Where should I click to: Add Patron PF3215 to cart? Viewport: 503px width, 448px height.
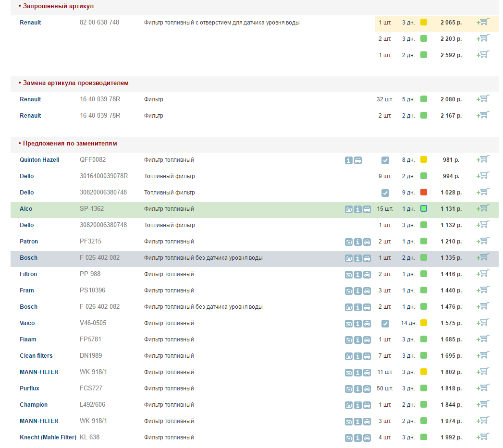(x=483, y=242)
